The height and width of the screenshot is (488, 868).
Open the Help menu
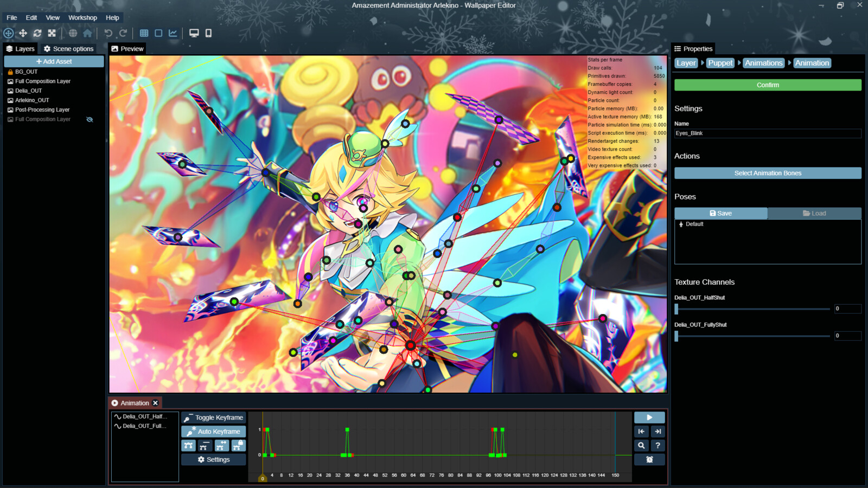tap(112, 17)
